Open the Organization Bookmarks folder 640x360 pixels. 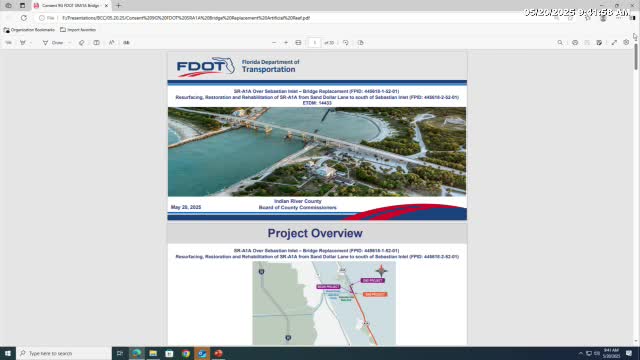[x=29, y=30]
